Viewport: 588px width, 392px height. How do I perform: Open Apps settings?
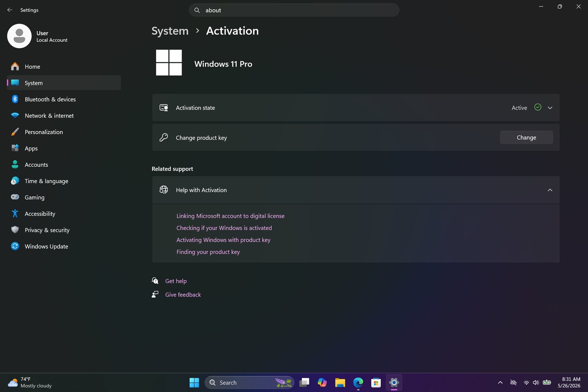pos(64,148)
